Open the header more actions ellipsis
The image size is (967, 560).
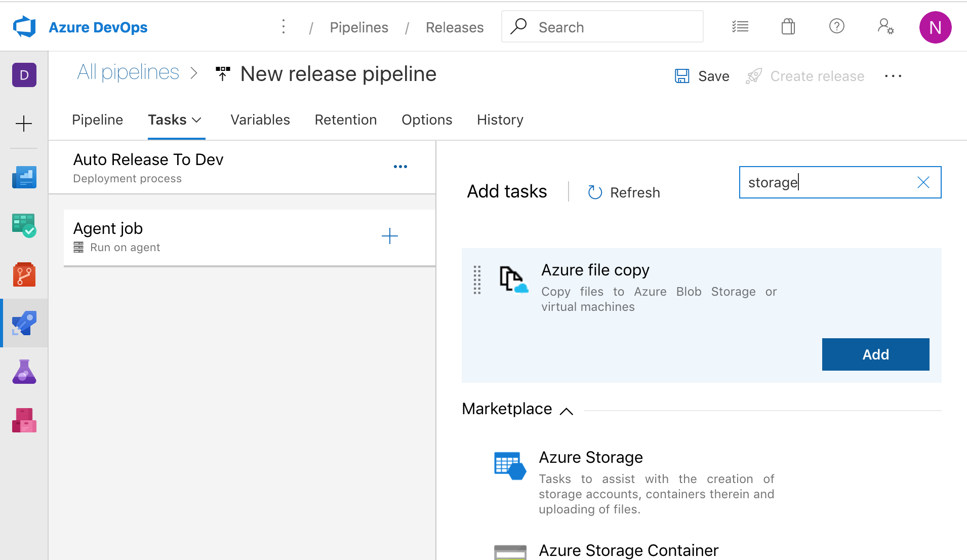pos(893,76)
